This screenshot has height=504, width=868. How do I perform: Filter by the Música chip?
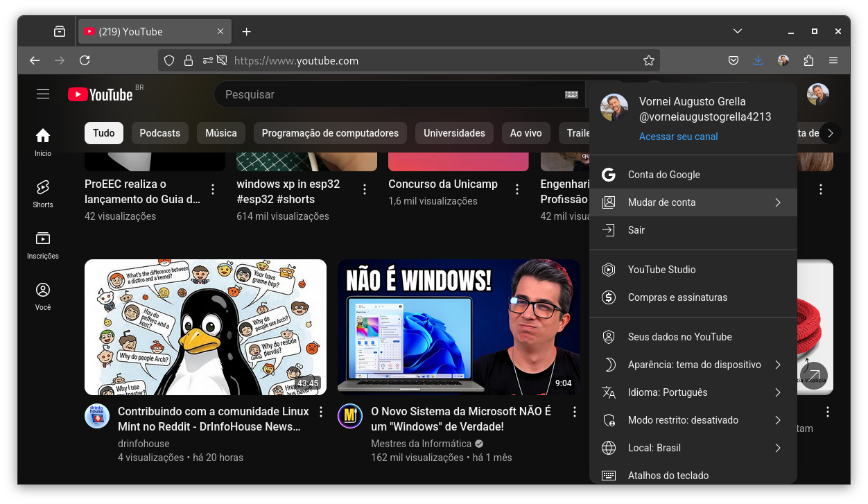pyautogui.click(x=221, y=133)
